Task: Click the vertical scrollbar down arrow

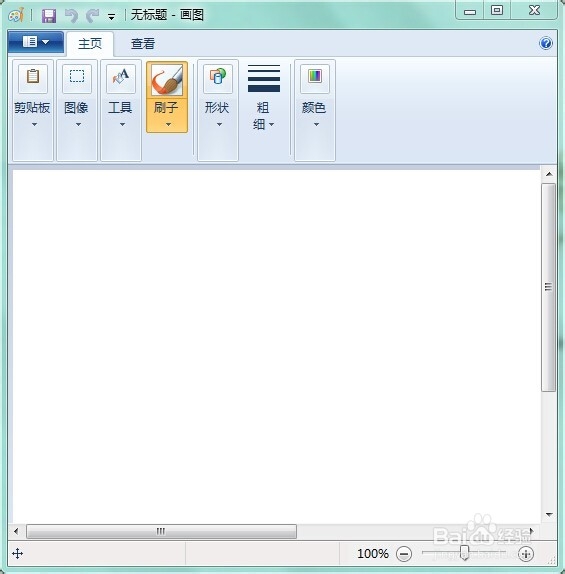Action: [549, 514]
